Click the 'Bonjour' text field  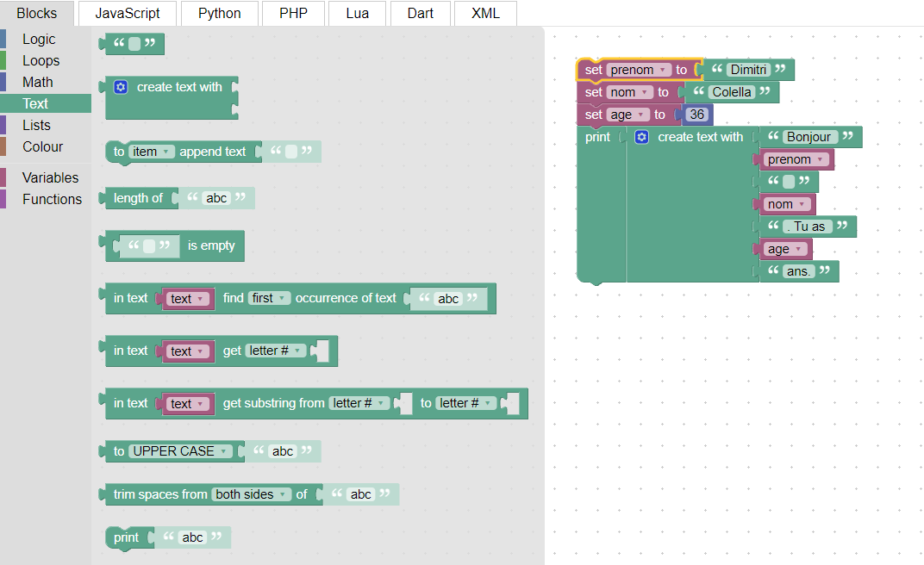point(808,137)
